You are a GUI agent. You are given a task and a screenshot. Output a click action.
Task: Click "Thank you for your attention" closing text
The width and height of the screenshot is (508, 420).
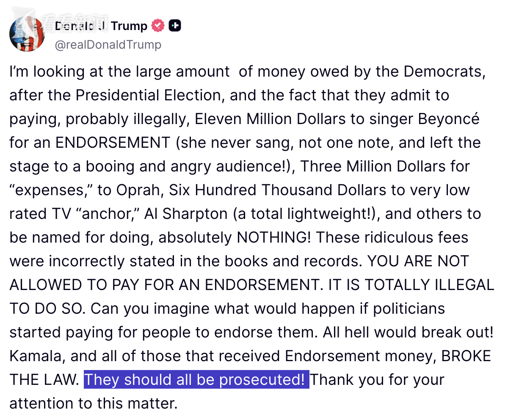pos(227,391)
